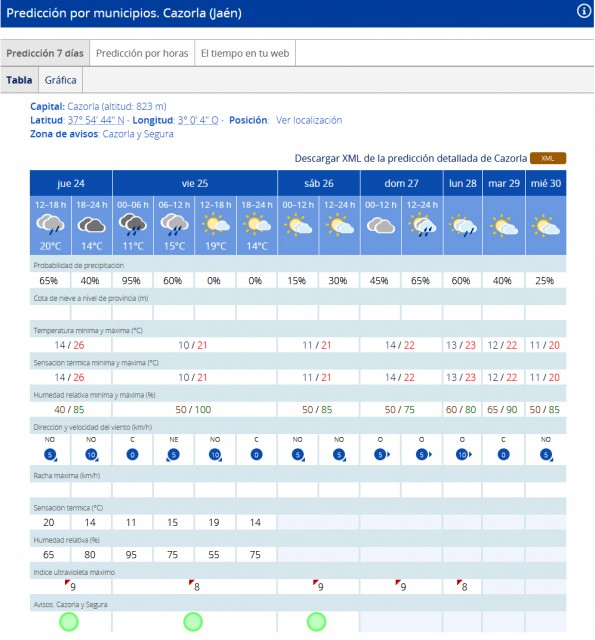Open the Predicción por horas tab
The height and width of the screenshot is (640, 595).
142,53
